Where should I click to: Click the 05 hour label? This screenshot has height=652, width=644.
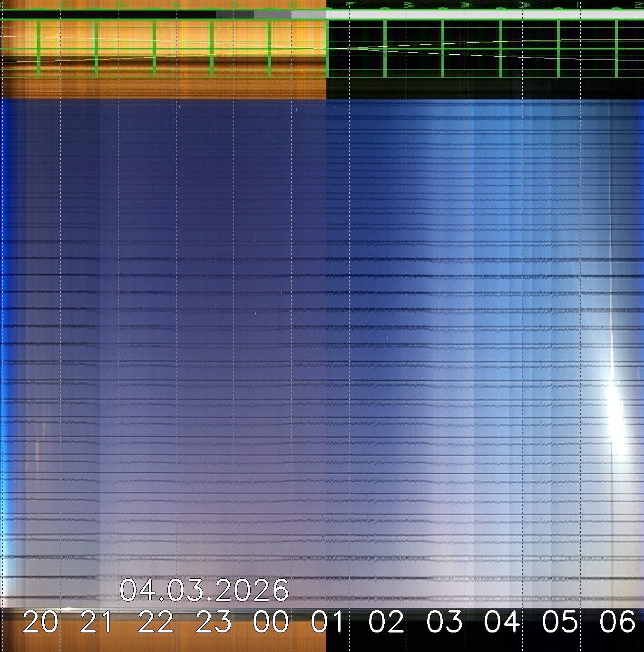tap(560, 622)
